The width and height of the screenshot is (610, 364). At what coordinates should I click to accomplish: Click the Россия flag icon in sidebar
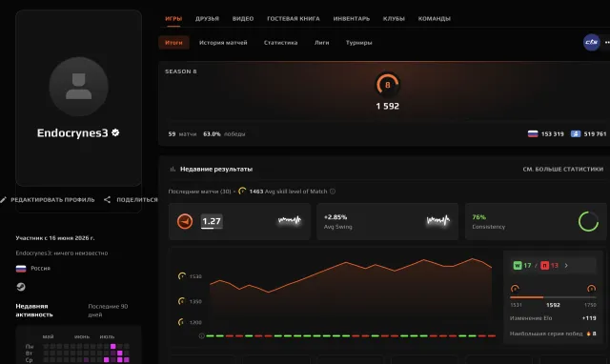click(x=21, y=269)
